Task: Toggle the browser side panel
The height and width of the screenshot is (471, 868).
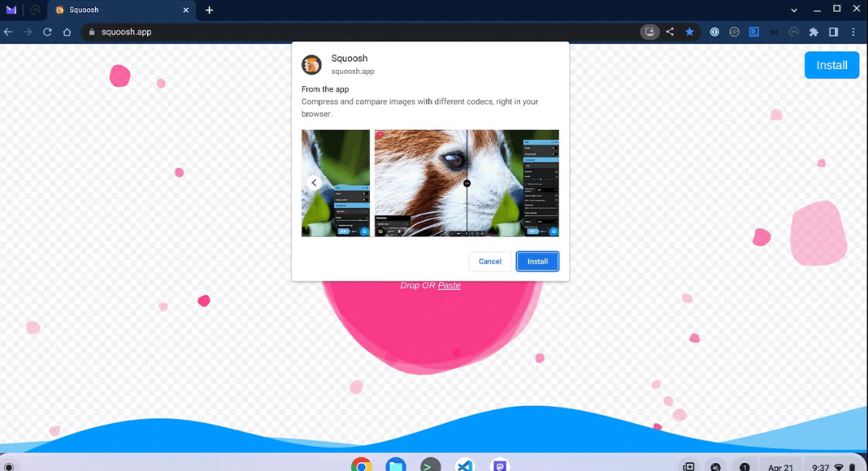Action: pos(833,32)
